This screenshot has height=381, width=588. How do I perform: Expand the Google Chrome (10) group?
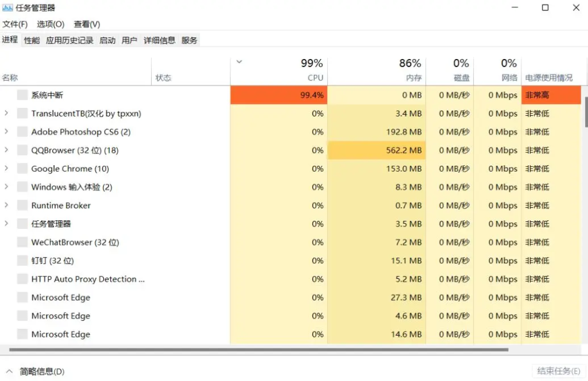6,168
